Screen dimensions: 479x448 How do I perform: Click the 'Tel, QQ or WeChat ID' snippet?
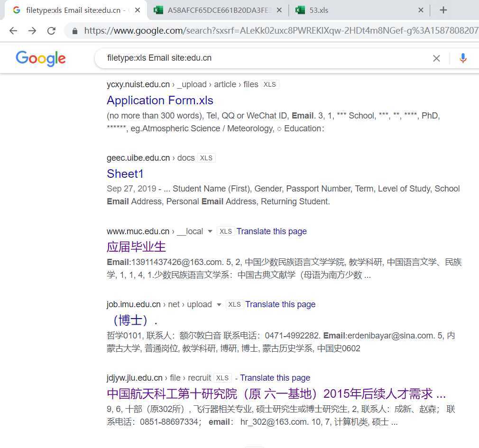(x=247, y=116)
